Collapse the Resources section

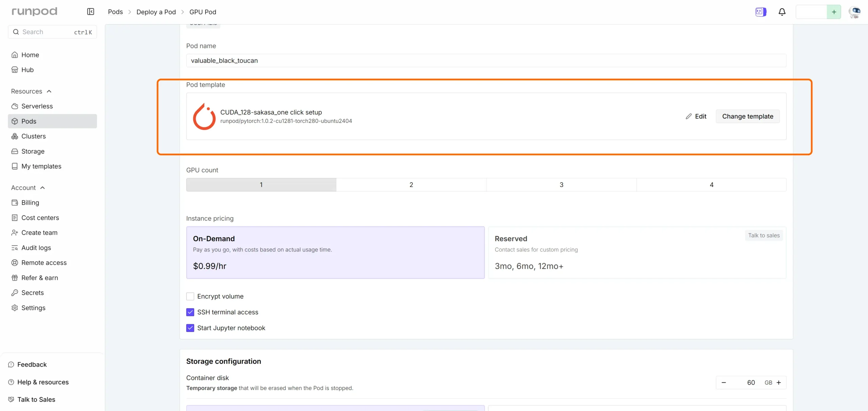tap(49, 91)
